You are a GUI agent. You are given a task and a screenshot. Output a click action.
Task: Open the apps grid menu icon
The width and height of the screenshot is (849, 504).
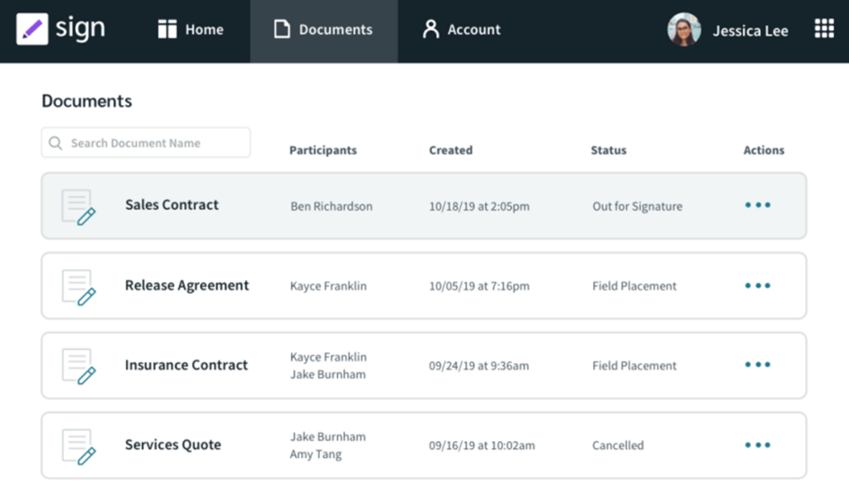(x=823, y=30)
